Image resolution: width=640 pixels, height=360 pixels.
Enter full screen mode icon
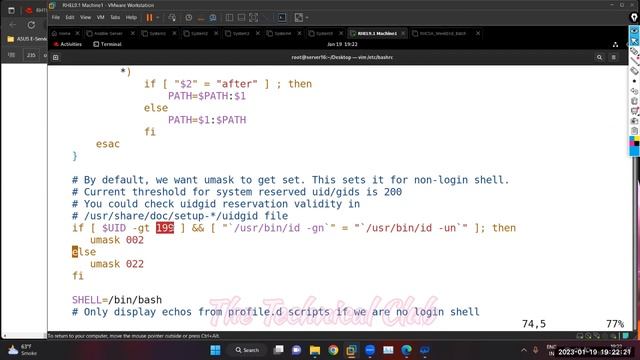pyautogui.click(x=253, y=18)
